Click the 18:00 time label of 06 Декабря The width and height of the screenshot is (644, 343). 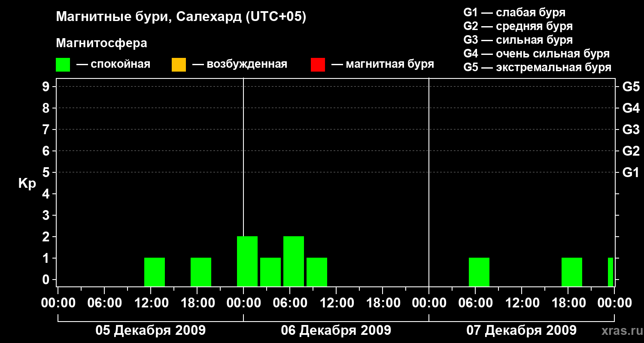tap(383, 303)
